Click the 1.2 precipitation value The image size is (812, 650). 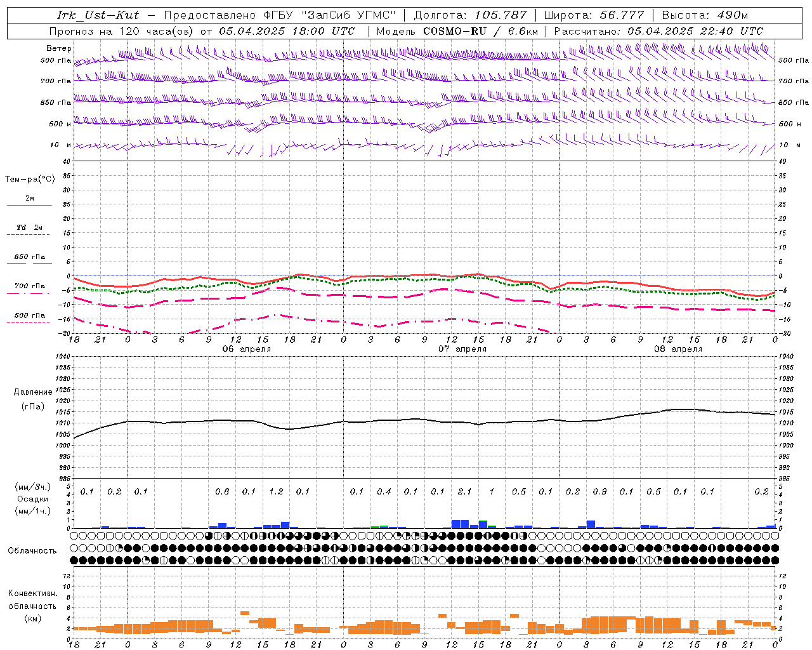click(276, 492)
